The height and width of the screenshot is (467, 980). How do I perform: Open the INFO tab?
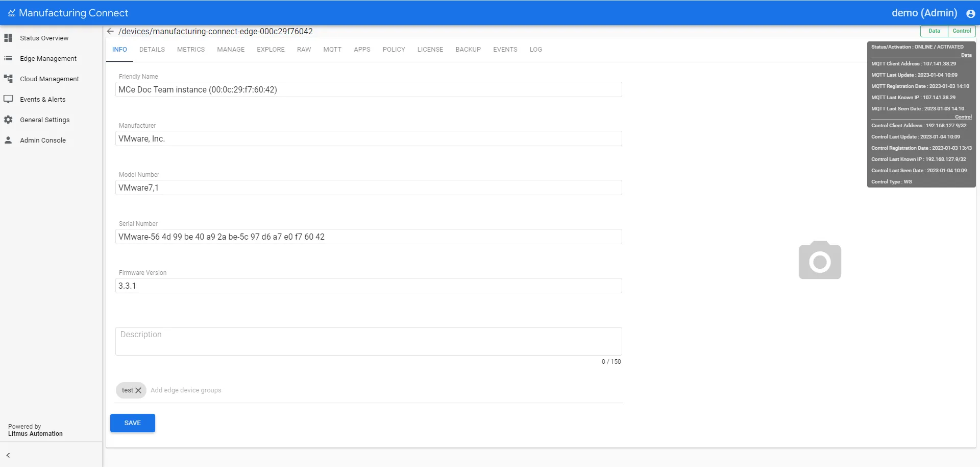click(x=119, y=50)
